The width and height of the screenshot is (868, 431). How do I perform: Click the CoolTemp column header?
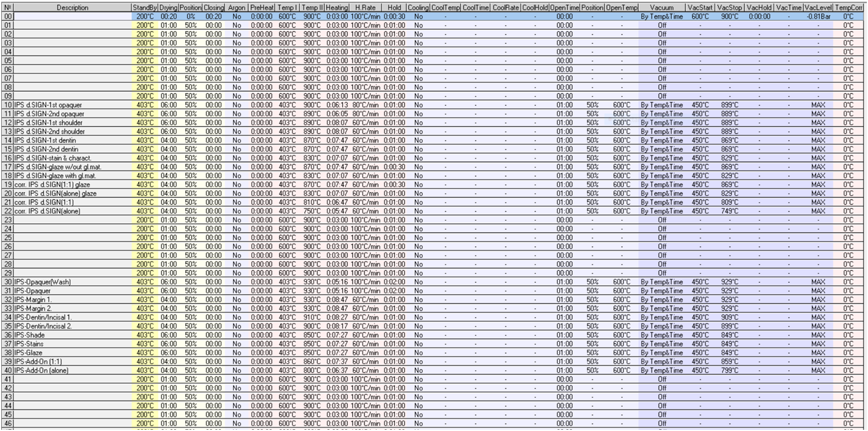point(445,7)
